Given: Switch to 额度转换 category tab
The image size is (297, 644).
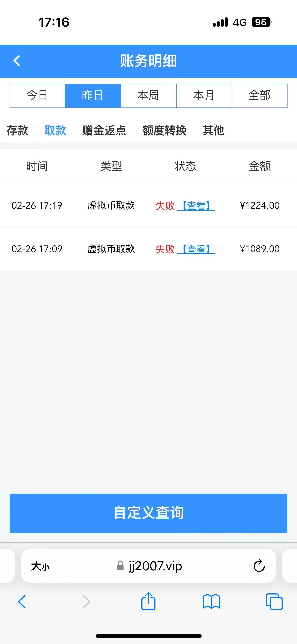Looking at the screenshot, I should tap(164, 131).
